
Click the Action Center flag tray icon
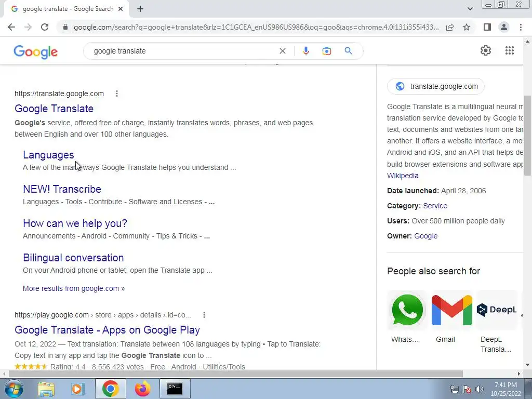[x=467, y=389]
